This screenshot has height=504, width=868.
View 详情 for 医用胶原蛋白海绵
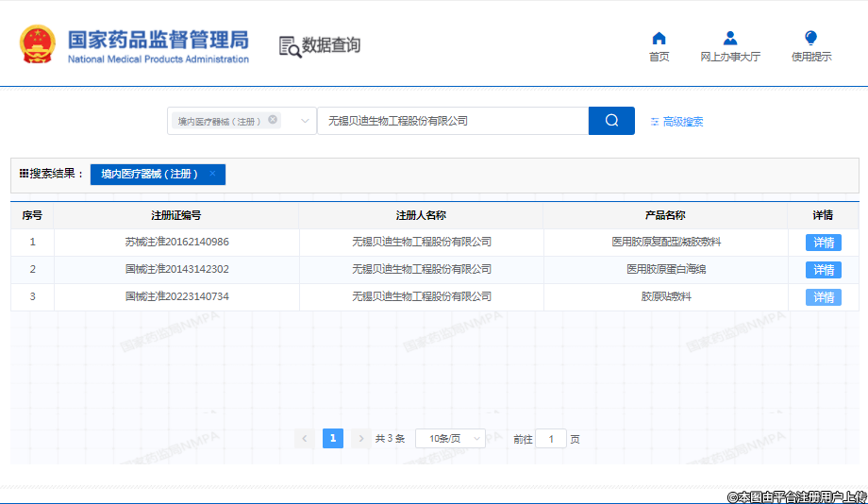pyautogui.click(x=823, y=270)
